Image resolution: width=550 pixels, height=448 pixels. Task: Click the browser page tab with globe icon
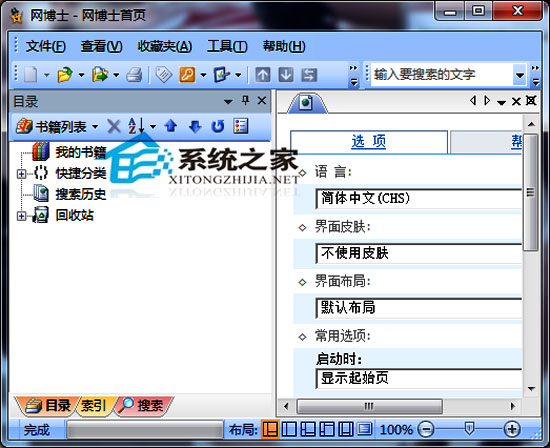307,103
